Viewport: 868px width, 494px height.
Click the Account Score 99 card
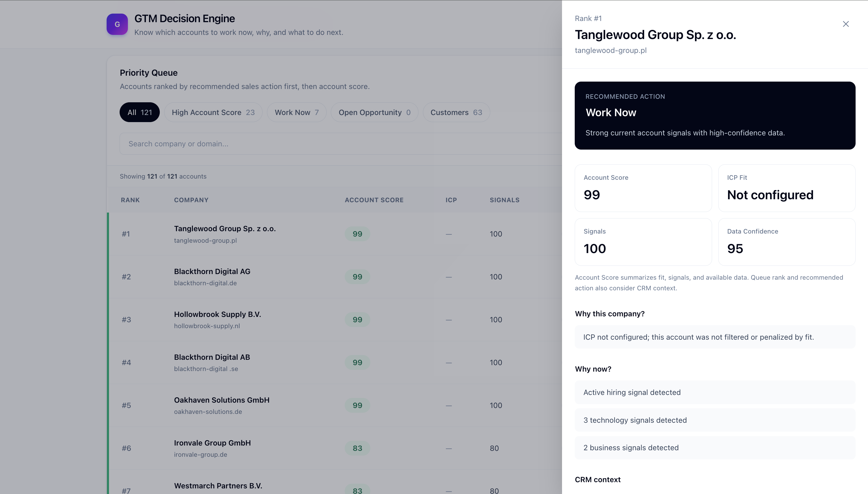(643, 188)
